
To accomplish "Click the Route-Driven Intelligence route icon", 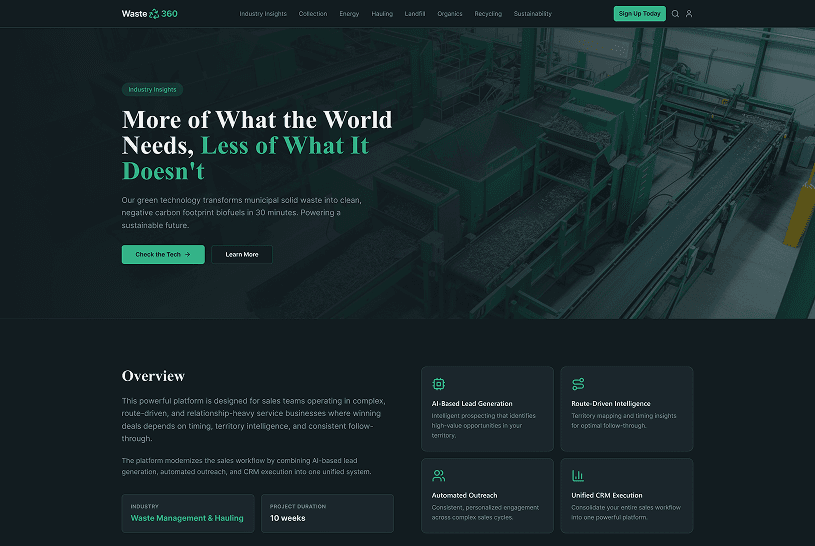I will point(578,384).
